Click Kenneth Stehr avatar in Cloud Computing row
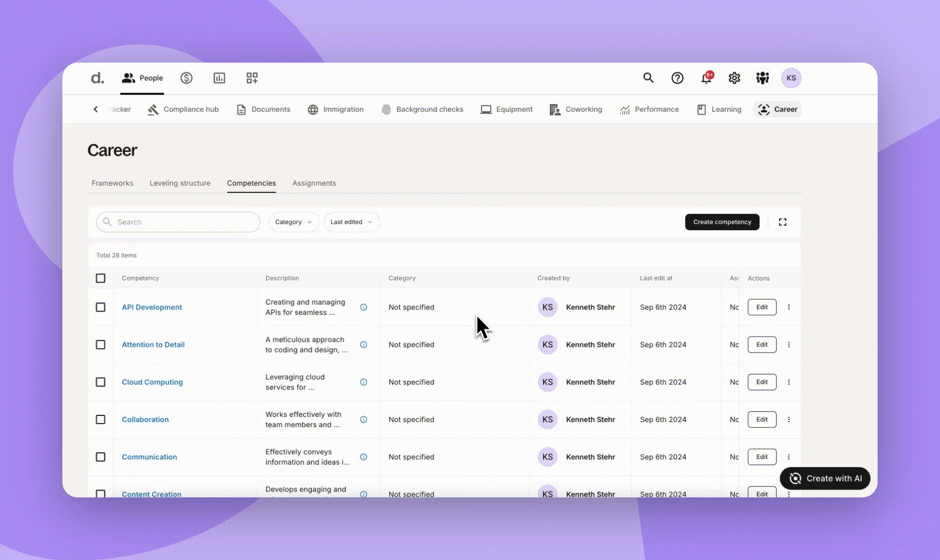940x560 pixels. tap(547, 382)
